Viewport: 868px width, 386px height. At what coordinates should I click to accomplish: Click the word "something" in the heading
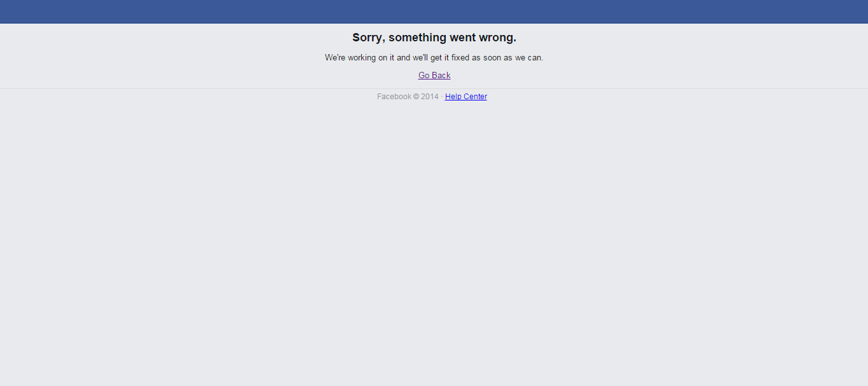(417, 38)
